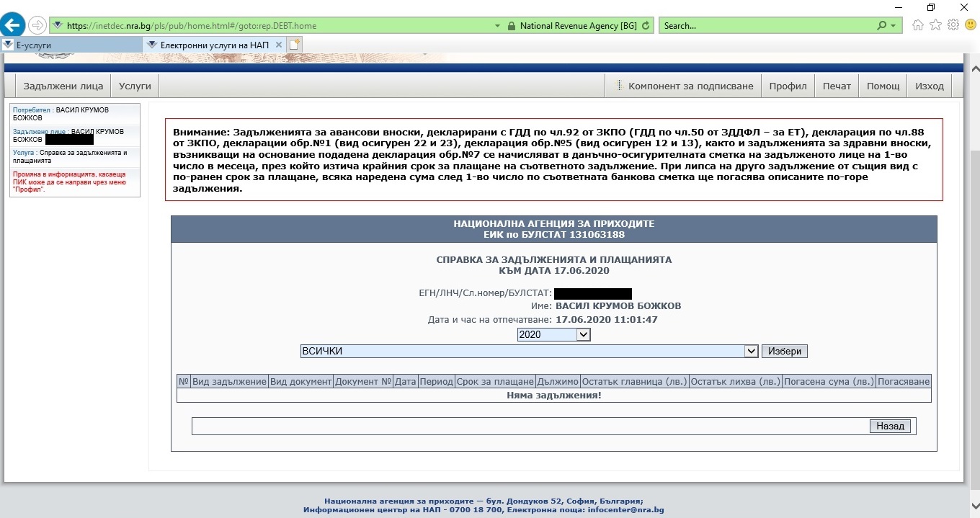Screen dimensions: 980x518
Task: Open the ВСИЧКИ obligation type dropdown
Action: click(x=530, y=351)
